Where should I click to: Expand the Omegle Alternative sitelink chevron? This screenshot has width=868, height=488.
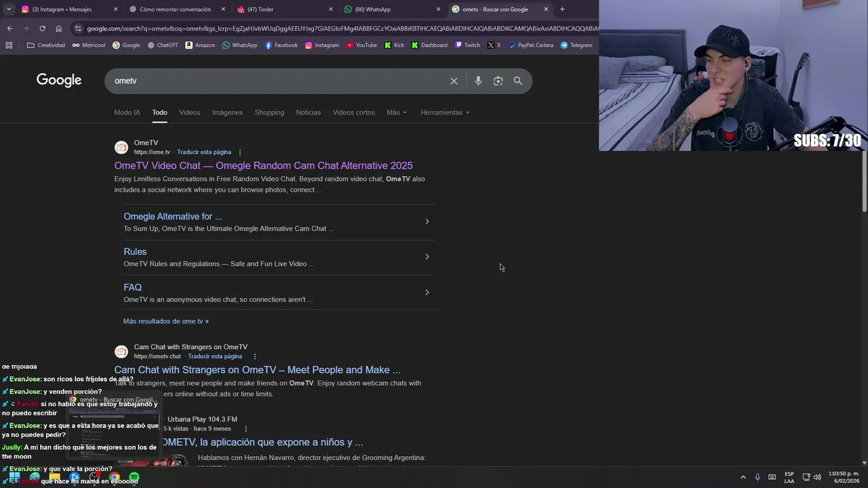[427, 222]
